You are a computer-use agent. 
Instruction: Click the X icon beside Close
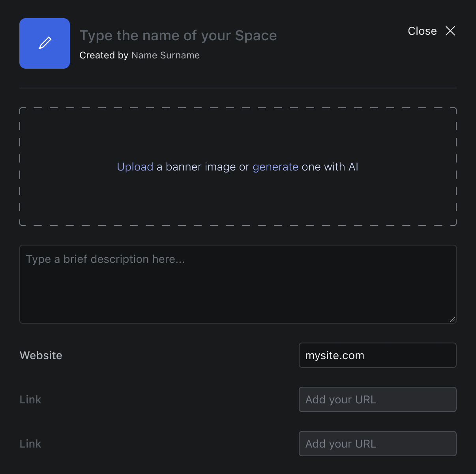click(x=450, y=31)
